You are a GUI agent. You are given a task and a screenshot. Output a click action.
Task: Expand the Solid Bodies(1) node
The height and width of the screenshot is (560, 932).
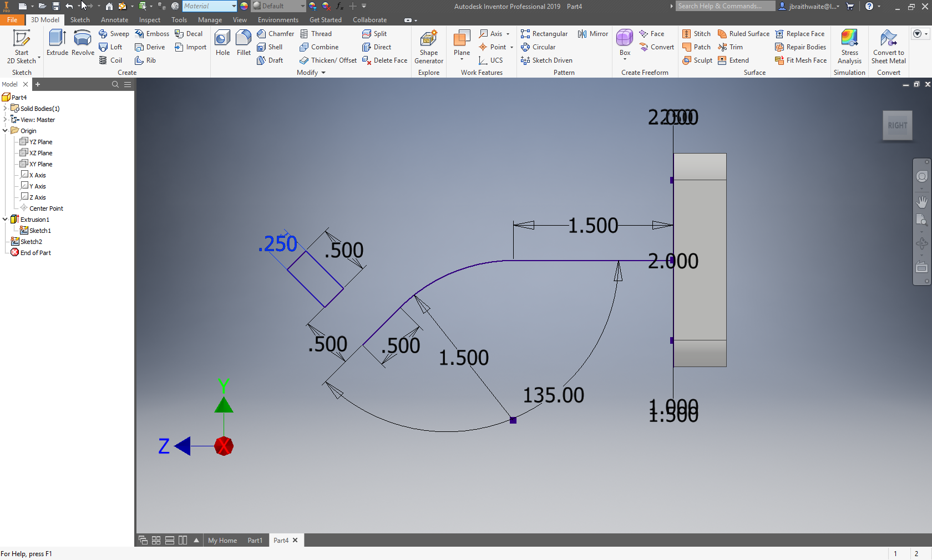[5, 108]
